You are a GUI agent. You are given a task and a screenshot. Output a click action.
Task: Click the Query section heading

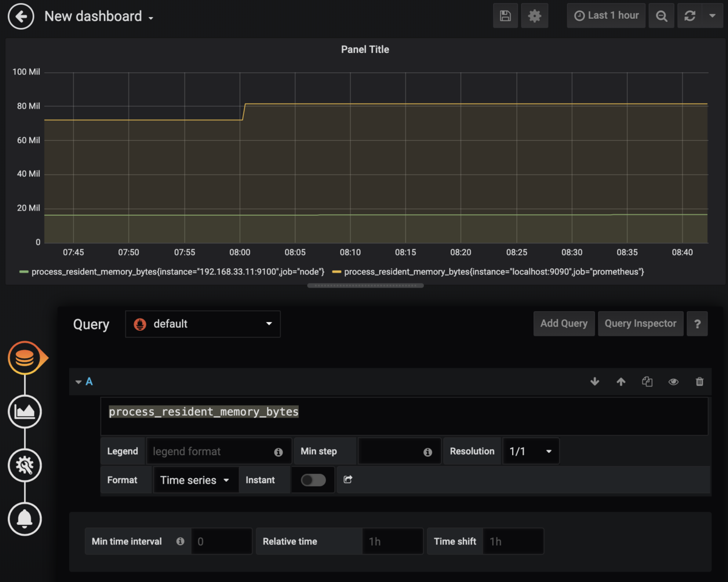[91, 324]
